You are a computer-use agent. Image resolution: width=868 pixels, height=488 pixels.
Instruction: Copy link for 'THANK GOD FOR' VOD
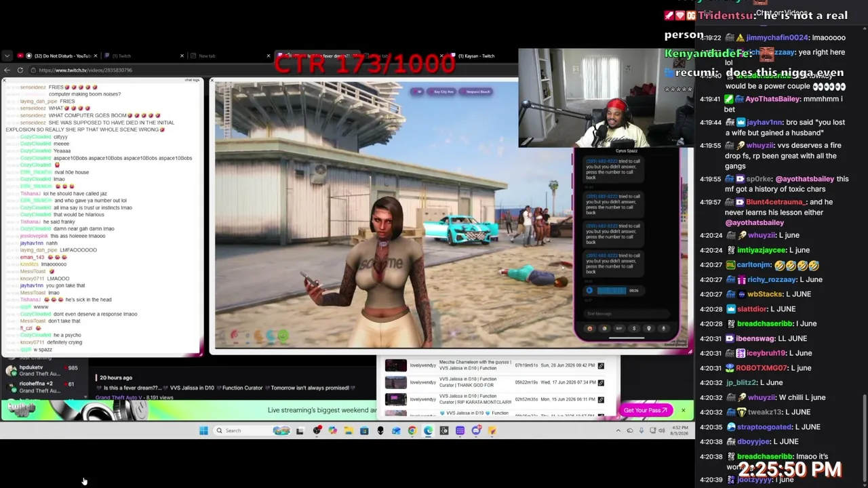coord(601,382)
